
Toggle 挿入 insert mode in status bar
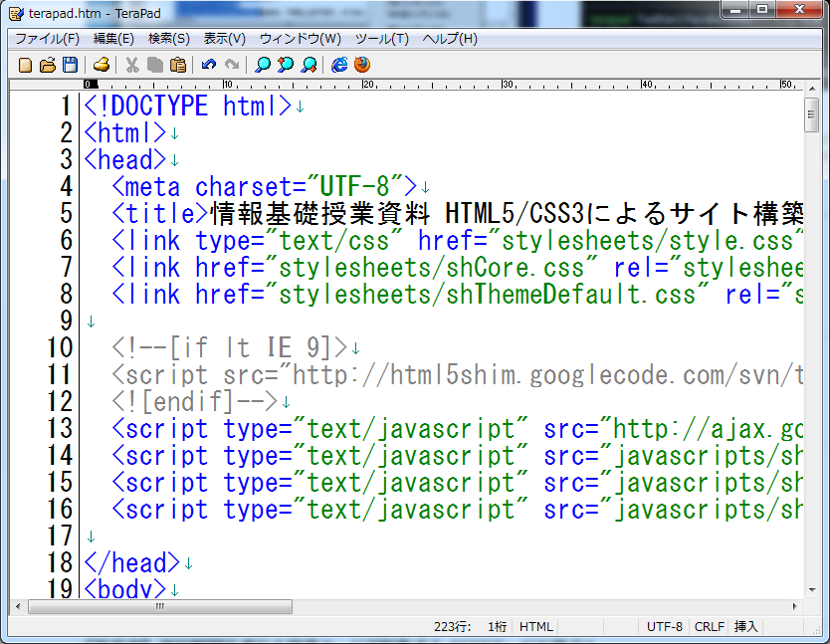[x=745, y=627]
